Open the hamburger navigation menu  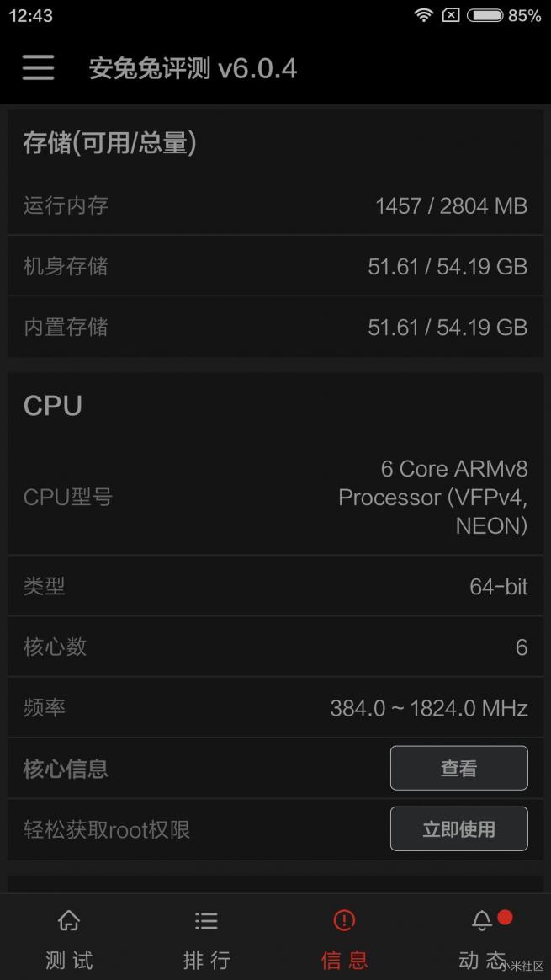pos(37,67)
